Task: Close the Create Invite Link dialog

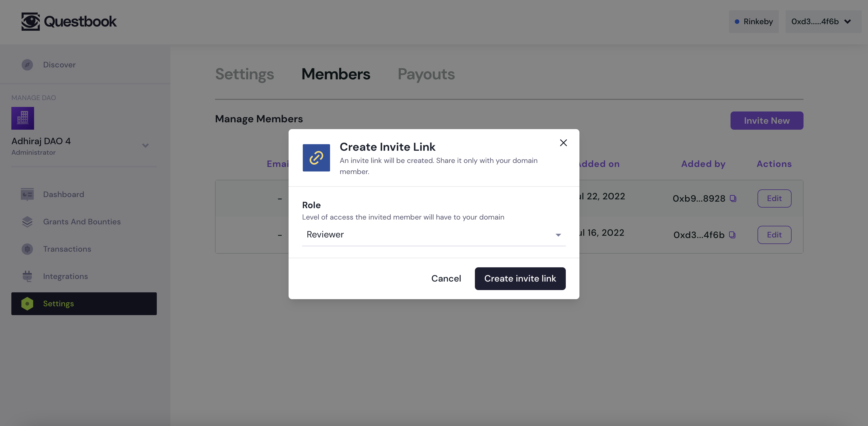Action: (563, 143)
